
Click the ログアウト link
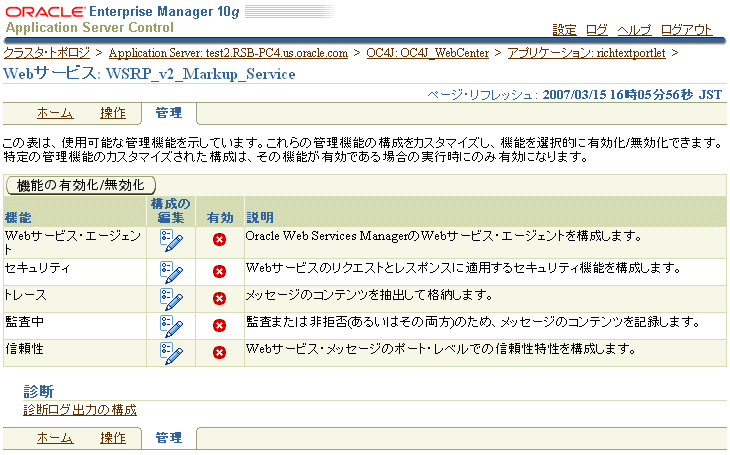point(687,30)
